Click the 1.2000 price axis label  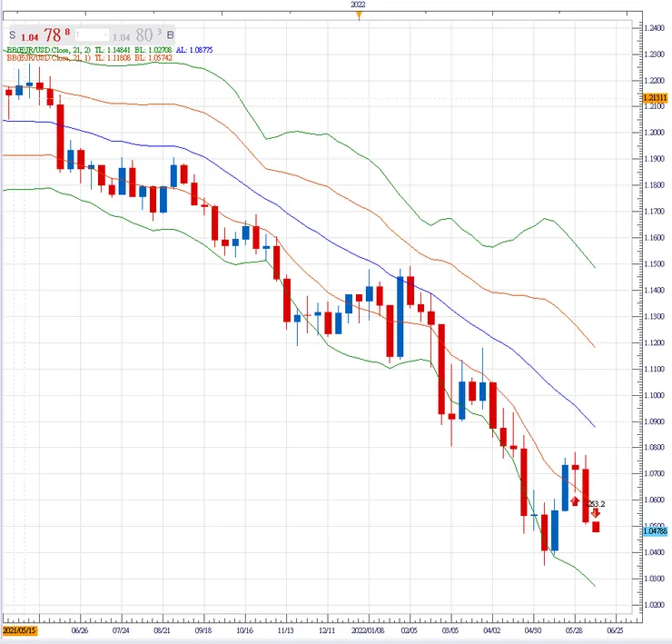[655, 133]
